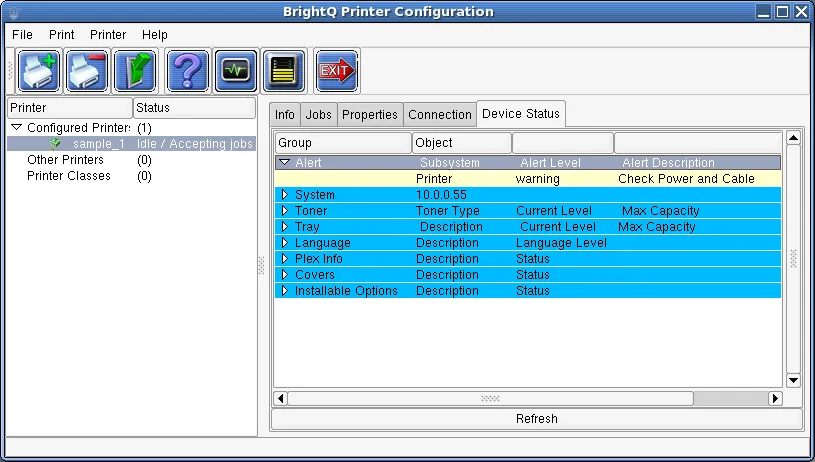Expand the Toner group
815x462 pixels.
(284, 210)
